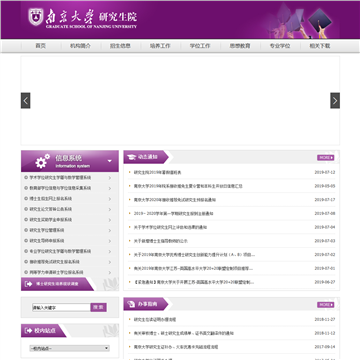Screen dimensions: 360x360
Task: Open the 研究生导师申报系统 link
Action: [47, 241]
